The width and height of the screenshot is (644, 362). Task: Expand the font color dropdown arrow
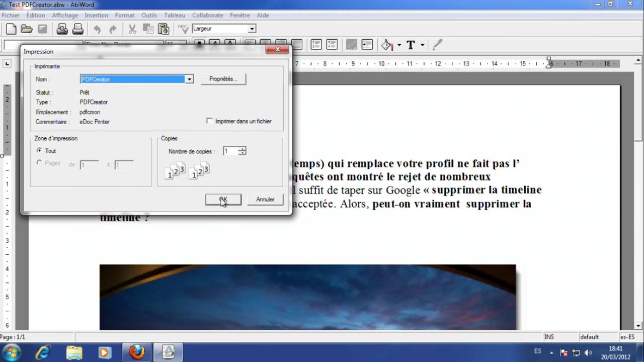(423, 45)
